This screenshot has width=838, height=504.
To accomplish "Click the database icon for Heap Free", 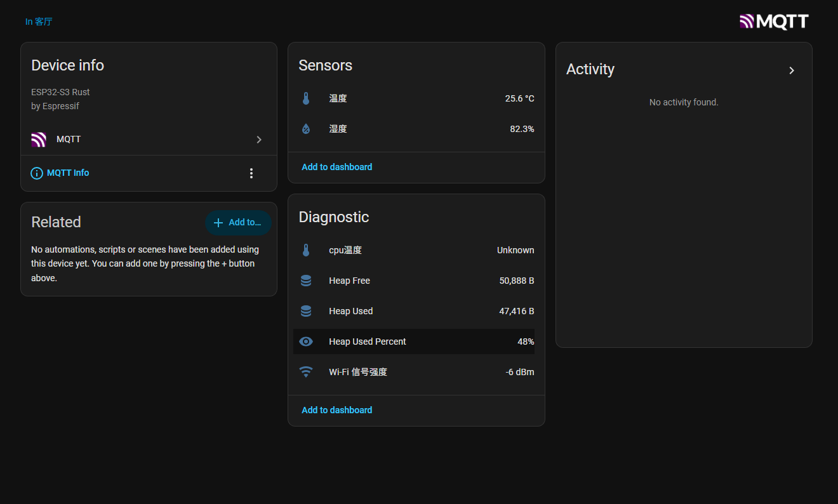I will coord(306,281).
